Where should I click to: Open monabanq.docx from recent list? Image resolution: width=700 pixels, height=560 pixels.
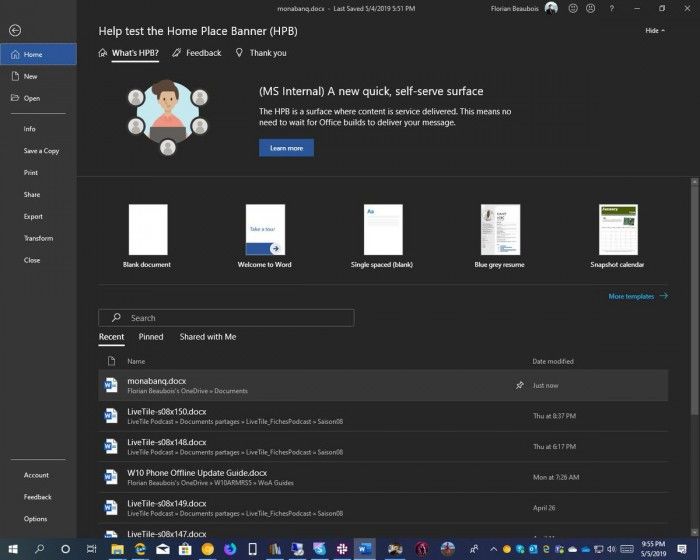pyautogui.click(x=383, y=385)
